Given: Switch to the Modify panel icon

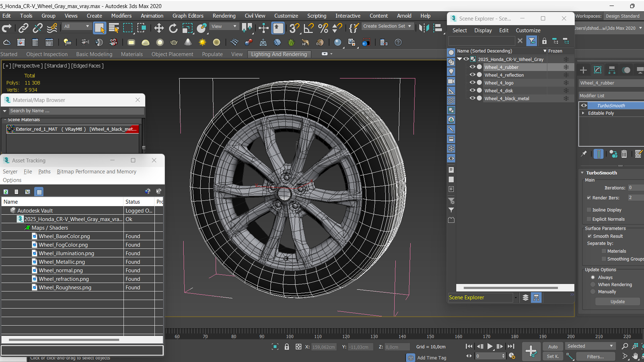Looking at the screenshot, I should [x=598, y=70].
